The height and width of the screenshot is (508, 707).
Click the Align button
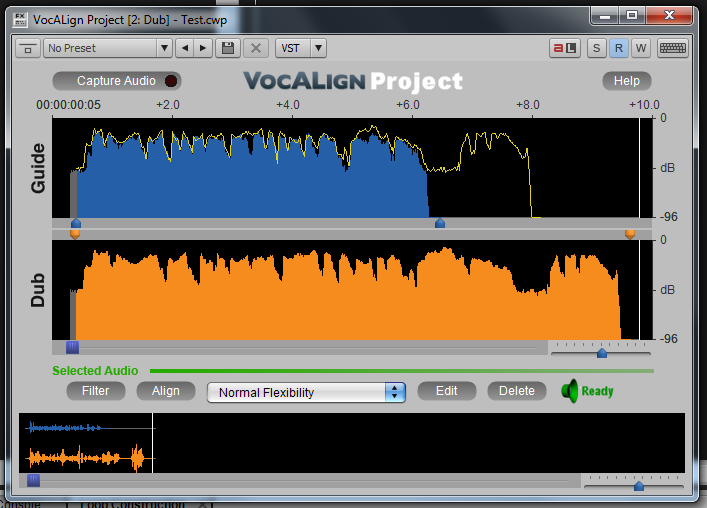(x=166, y=391)
